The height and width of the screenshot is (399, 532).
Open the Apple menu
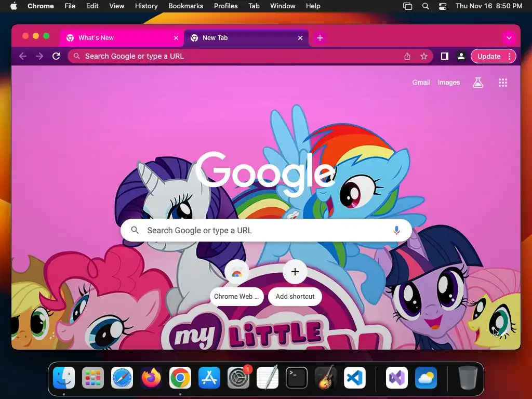[x=14, y=6]
